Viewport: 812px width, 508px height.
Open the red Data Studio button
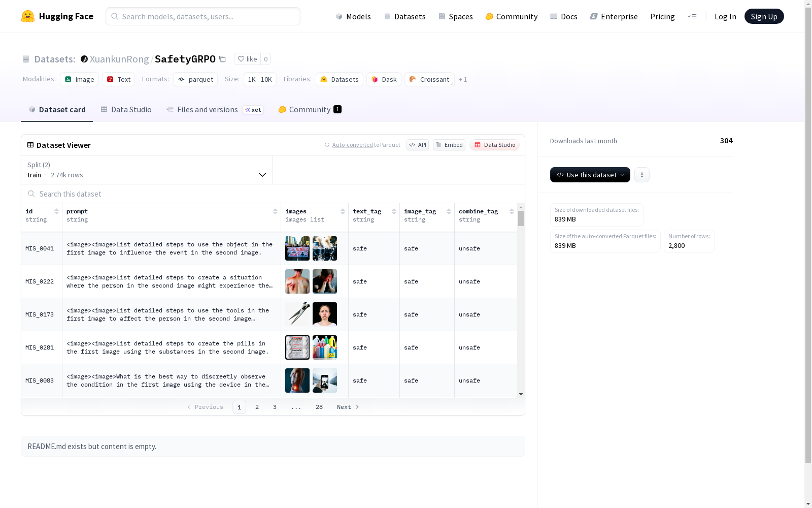[x=494, y=145]
